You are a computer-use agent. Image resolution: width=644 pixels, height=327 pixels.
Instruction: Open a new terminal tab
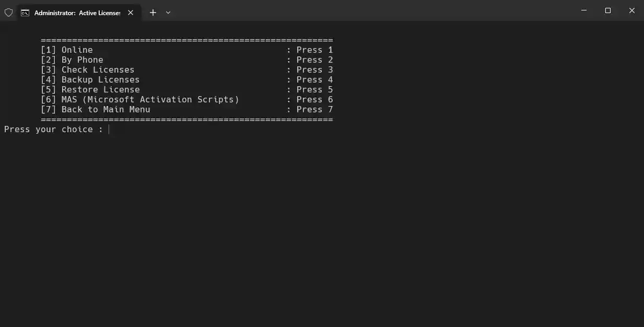coord(153,13)
